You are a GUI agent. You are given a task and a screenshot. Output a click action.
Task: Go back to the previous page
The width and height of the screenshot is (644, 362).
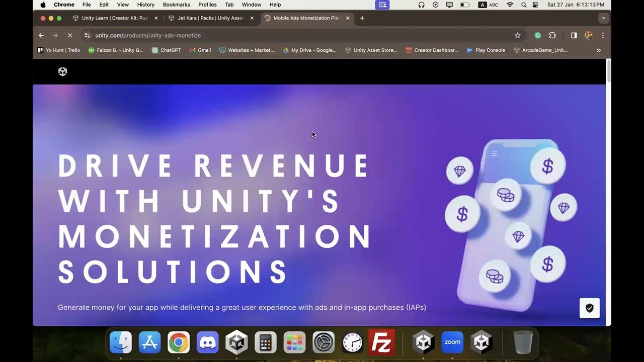pos(41,35)
